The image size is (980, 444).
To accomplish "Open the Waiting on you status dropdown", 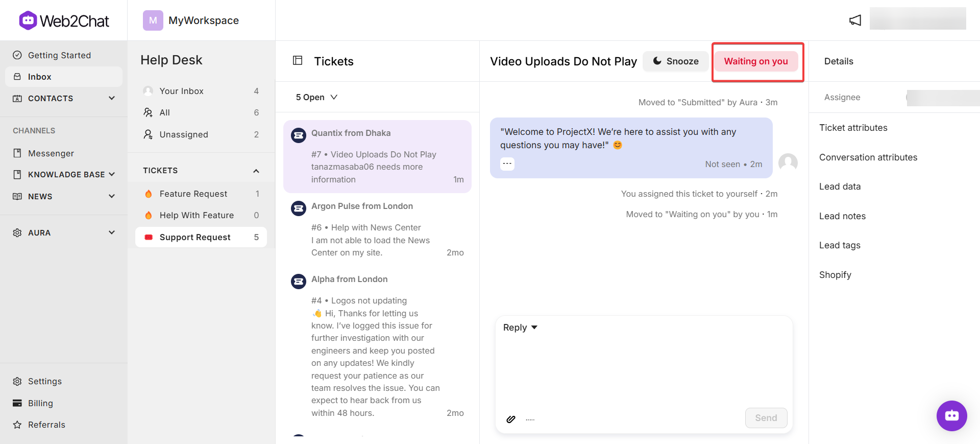I will click(756, 61).
